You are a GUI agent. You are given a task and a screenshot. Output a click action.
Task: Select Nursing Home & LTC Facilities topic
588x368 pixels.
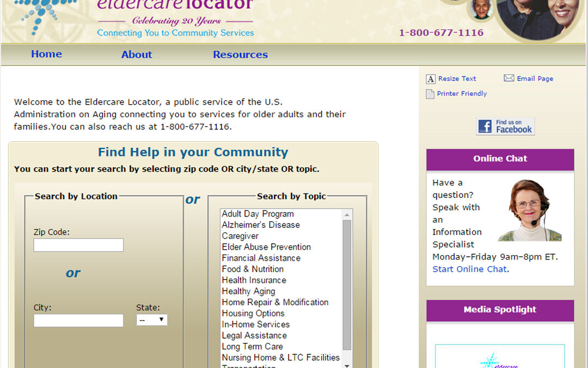[x=280, y=358]
